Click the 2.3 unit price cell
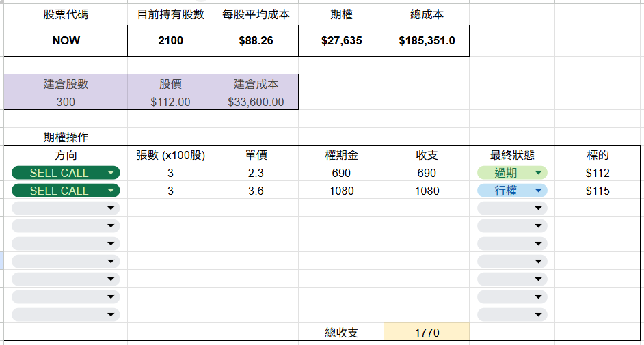This screenshot has width=644, height=345. [256, 173]
